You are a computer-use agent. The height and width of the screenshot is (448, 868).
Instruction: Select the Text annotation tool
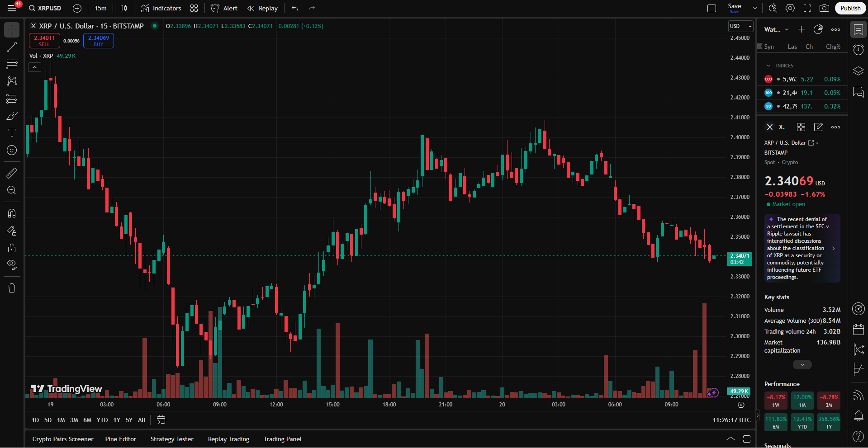(x=12, y=133)
